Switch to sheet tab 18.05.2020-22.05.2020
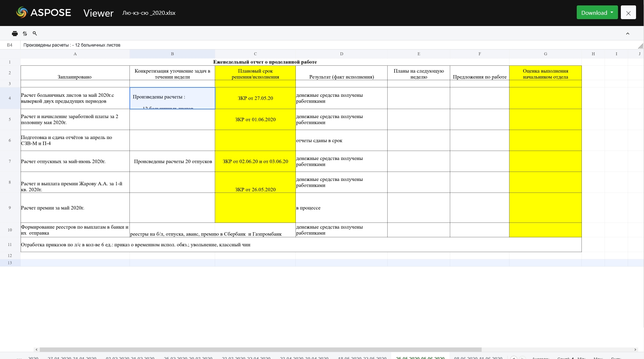 [x=362, y=358]
